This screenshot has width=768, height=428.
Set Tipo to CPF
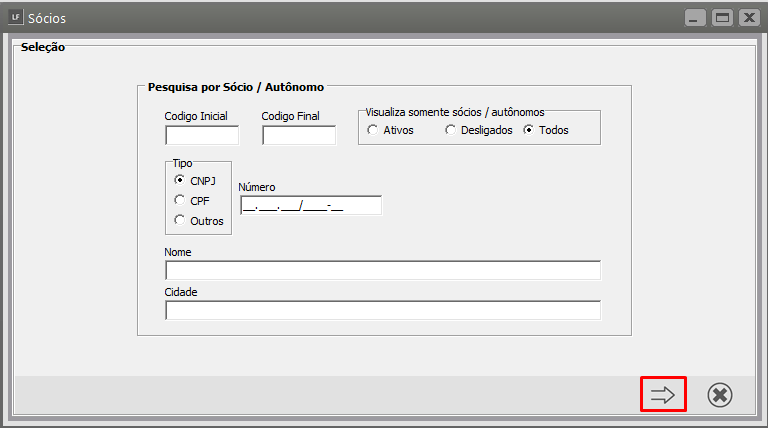180,201
